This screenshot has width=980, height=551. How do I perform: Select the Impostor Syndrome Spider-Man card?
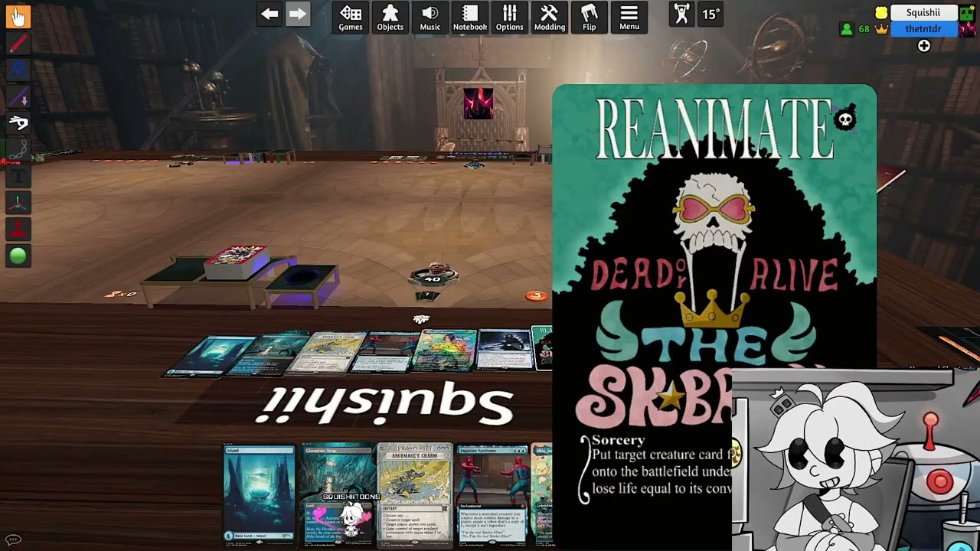492,494
